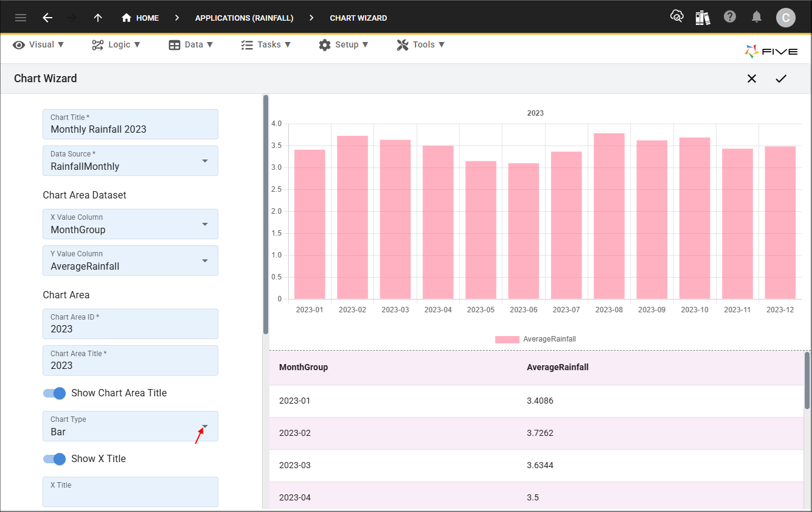Click the up arrow navigation icon
The image size is (812, 512).
98,18
